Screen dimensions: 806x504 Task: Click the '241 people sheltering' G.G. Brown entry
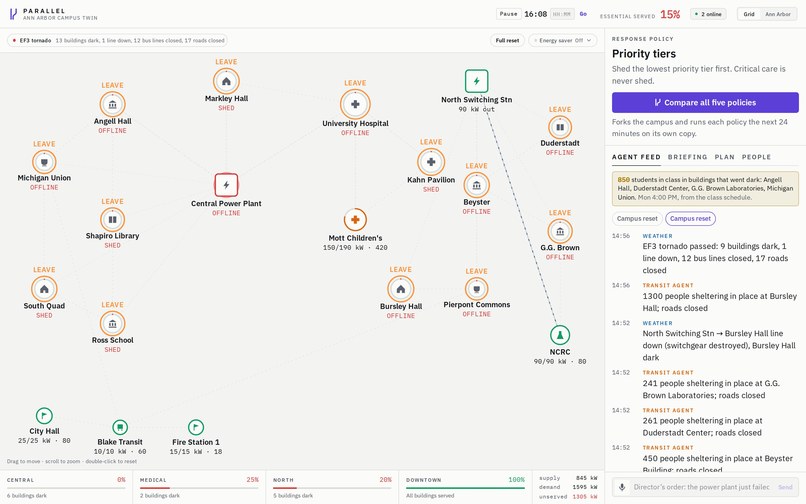tap(705, 384)
